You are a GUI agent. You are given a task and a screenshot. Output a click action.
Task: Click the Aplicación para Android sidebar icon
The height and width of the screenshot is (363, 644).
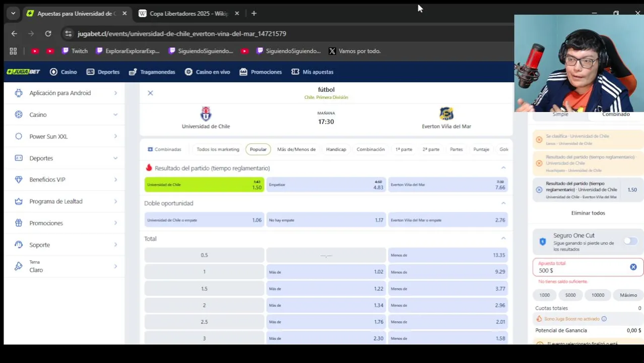[x=19, y=93]
